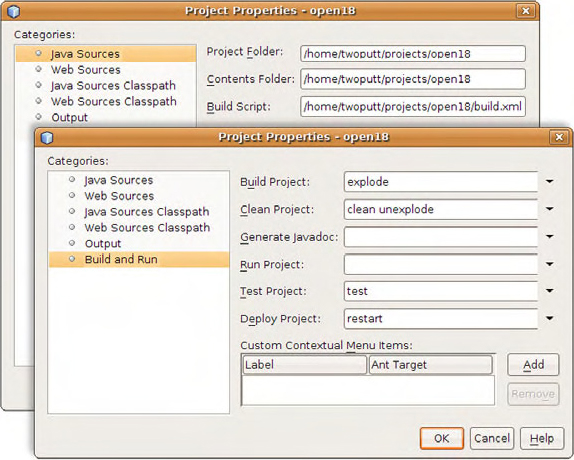Expand the Run Project dropdown arrow
This screenshot has height=460, width=574.
click(x=549, y=264)
